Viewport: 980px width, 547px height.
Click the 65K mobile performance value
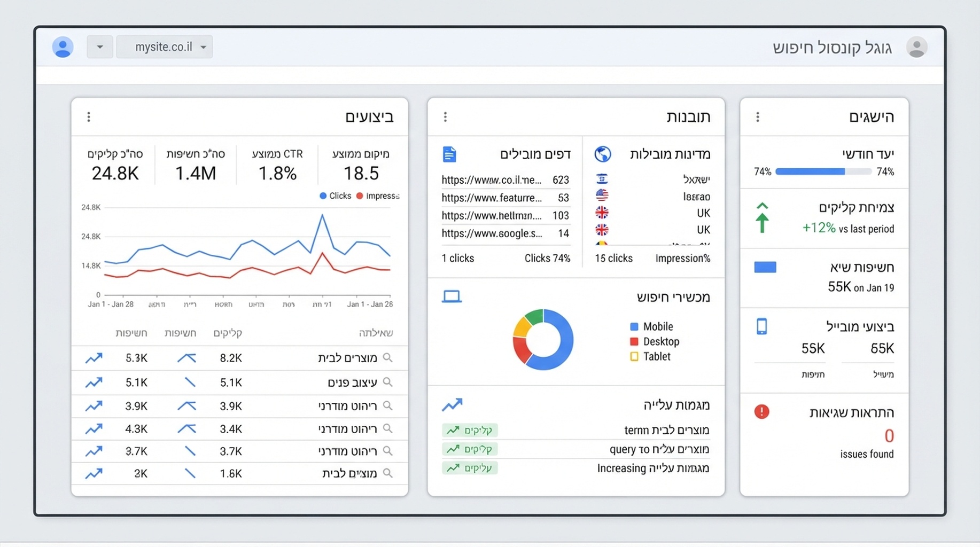click(882, 349)
